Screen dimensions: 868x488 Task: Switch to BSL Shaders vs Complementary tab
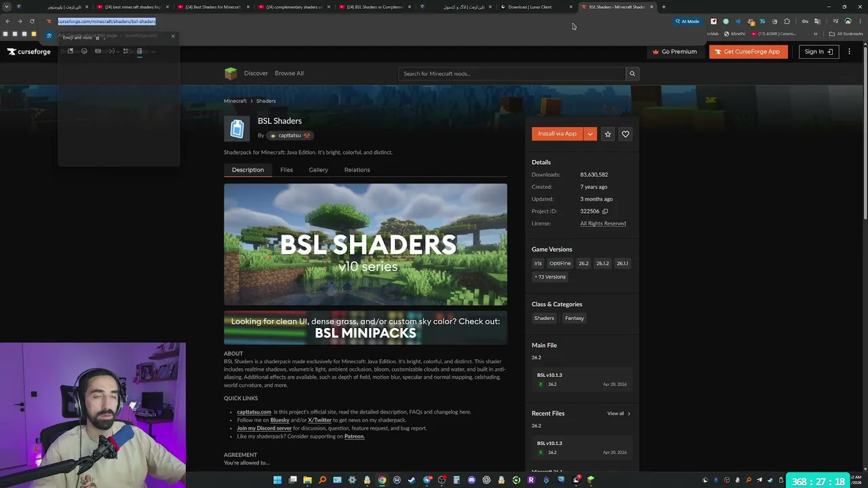(x=375, y=7)
